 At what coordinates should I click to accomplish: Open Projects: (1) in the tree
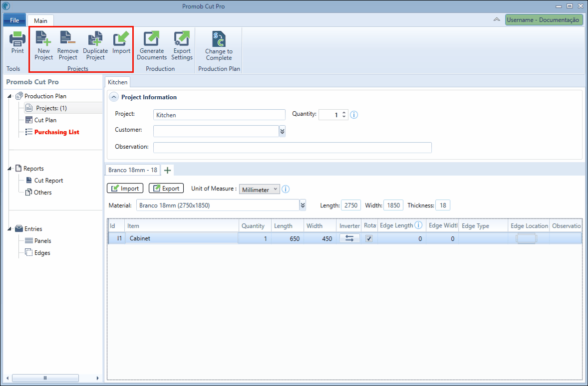click(x=51, y=108)
